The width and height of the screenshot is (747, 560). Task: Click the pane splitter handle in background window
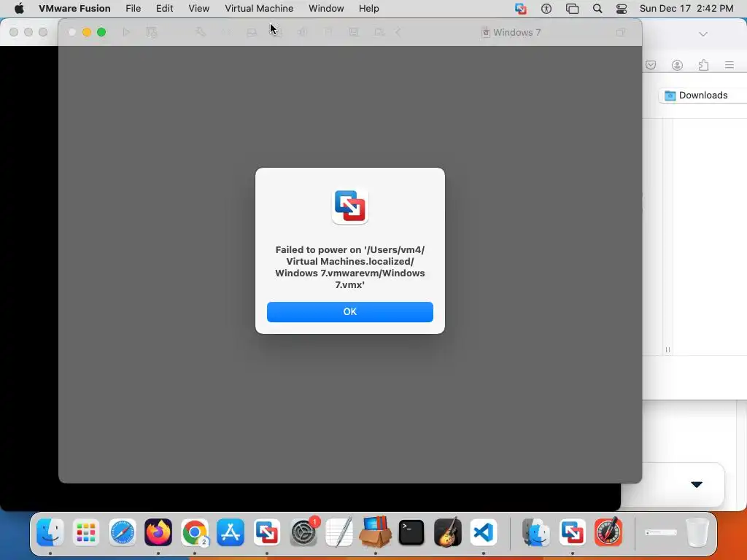pyautogui.click(x=667, y=349)
